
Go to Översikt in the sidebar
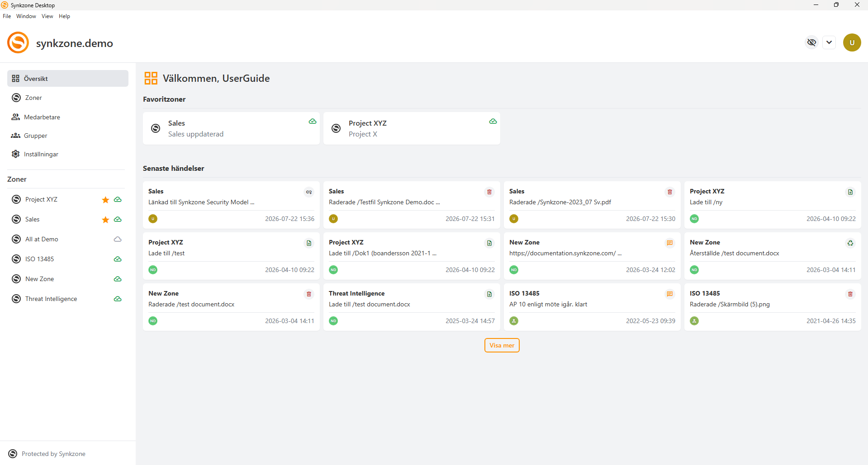68,78
